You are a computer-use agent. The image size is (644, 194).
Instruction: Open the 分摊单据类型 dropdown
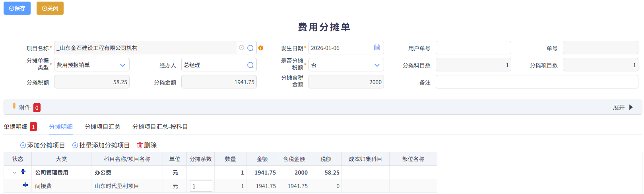(x=122, y=65)
